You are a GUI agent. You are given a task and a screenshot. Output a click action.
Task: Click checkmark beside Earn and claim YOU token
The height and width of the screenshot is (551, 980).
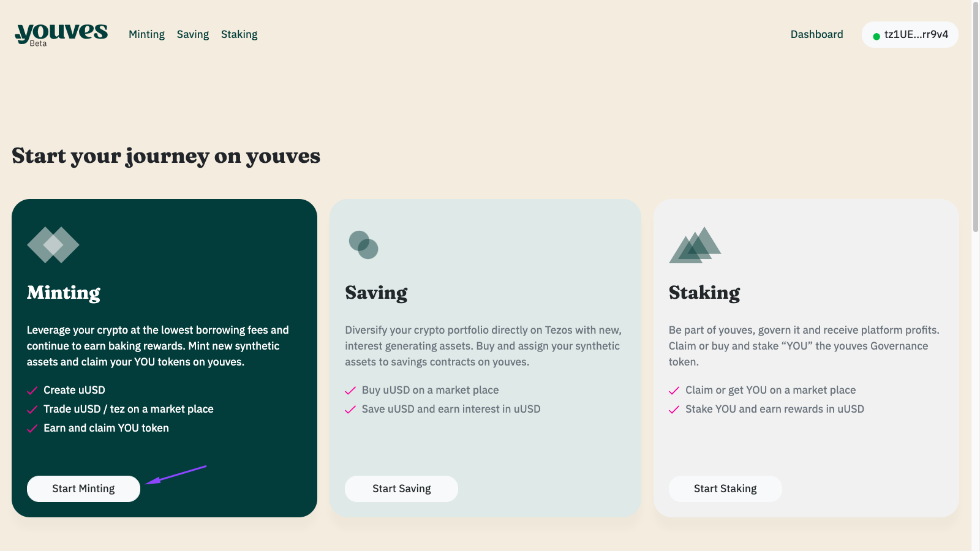[x=32, y=429]
